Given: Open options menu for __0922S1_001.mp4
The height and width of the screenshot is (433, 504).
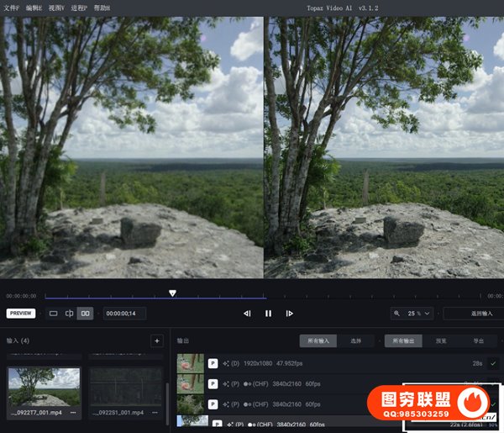Looking at the screenshot, I should 153,413.
